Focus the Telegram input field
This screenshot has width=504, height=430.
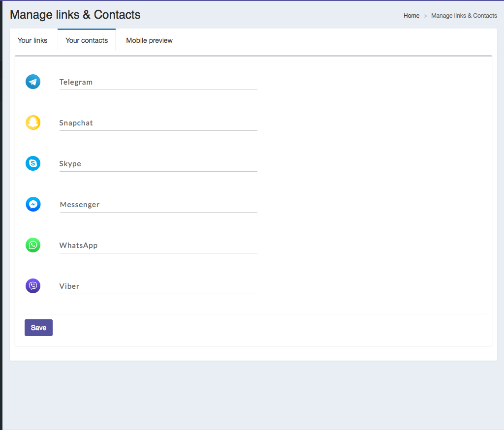click(158, 82)
